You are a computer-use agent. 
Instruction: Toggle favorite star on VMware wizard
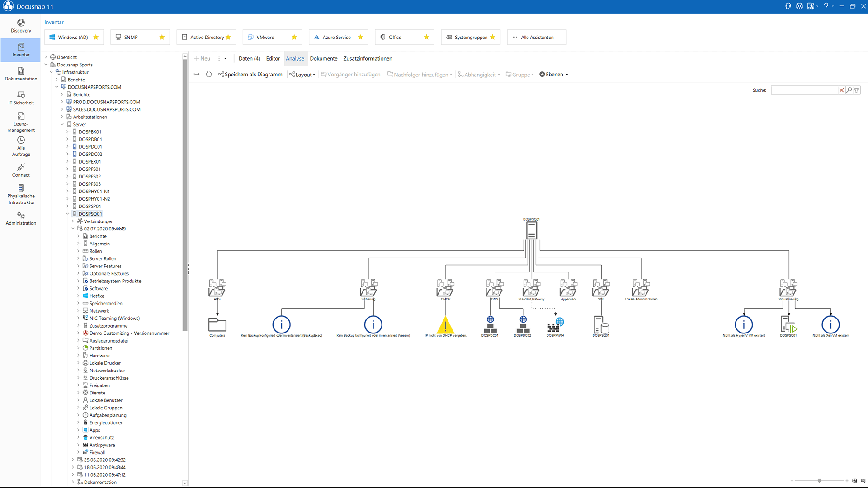point(294,38)
